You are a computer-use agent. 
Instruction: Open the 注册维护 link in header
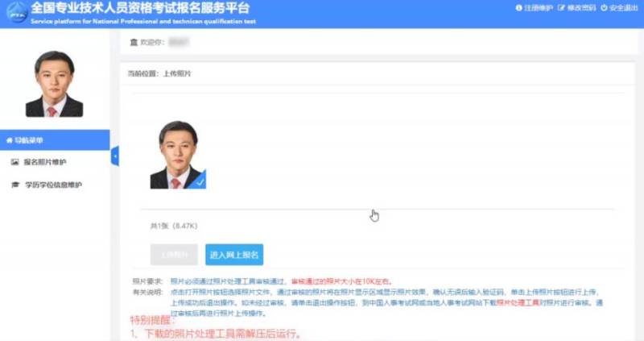click(x=536, y=7)
